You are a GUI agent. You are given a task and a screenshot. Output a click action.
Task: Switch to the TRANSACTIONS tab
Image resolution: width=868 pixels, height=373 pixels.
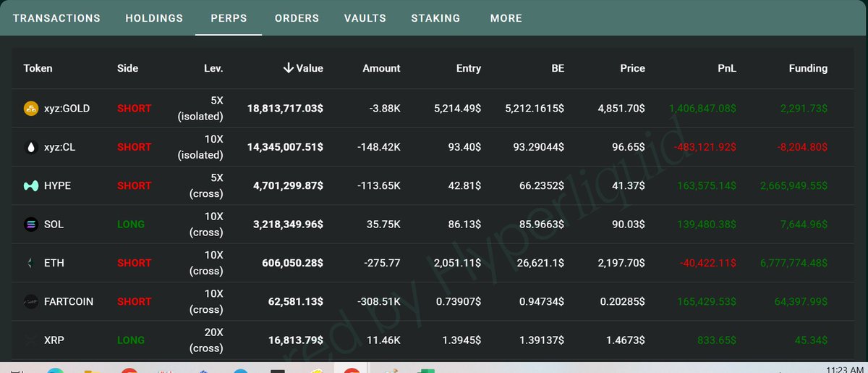coord(56,18)
